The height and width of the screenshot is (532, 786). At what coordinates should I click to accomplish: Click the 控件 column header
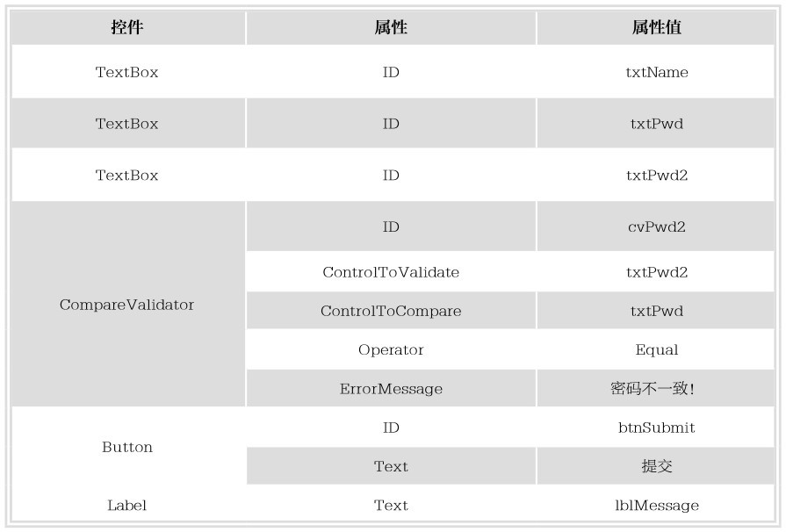coord(128,27)
